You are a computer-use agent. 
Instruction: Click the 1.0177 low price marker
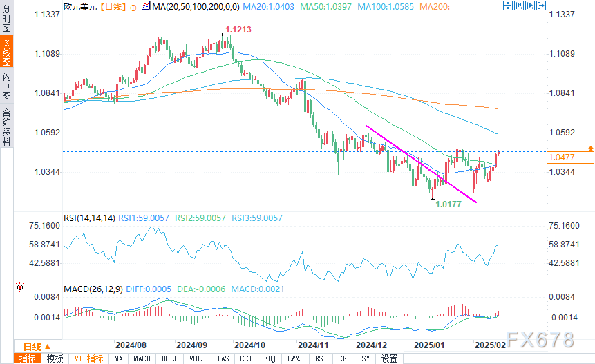448,204
